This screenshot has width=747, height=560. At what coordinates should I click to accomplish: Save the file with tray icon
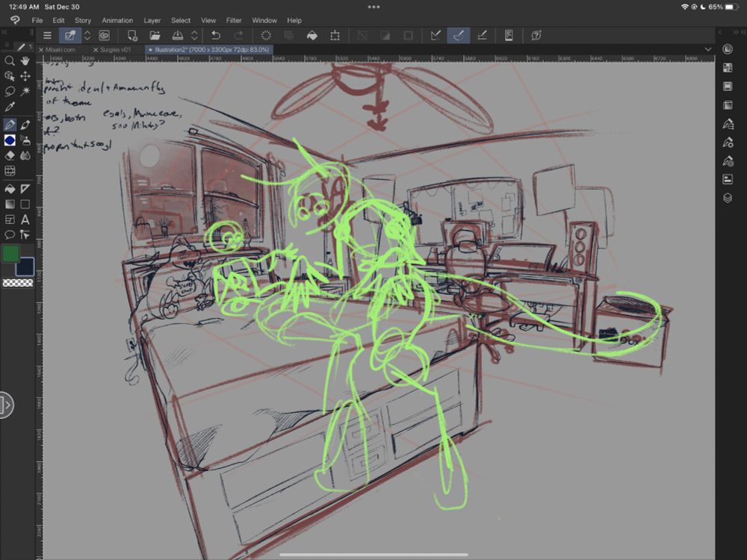click(x=178, y=35)
